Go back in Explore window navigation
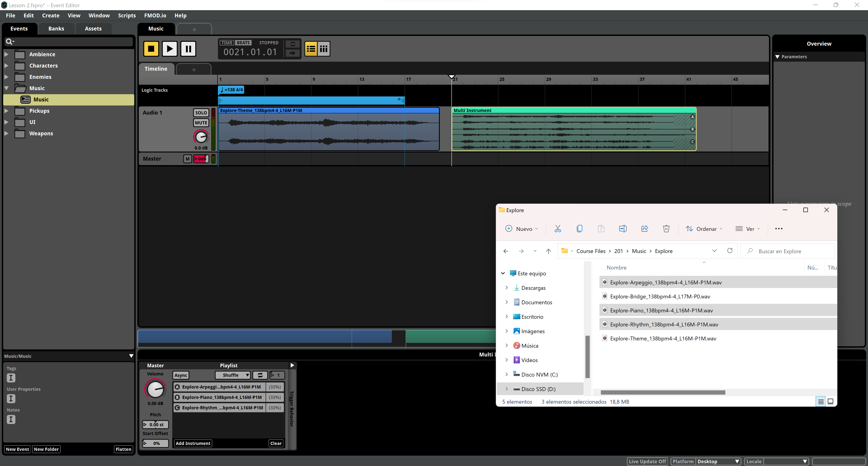Image resolution: width=868 pixels, height=466 pixels. coord(506,251)
